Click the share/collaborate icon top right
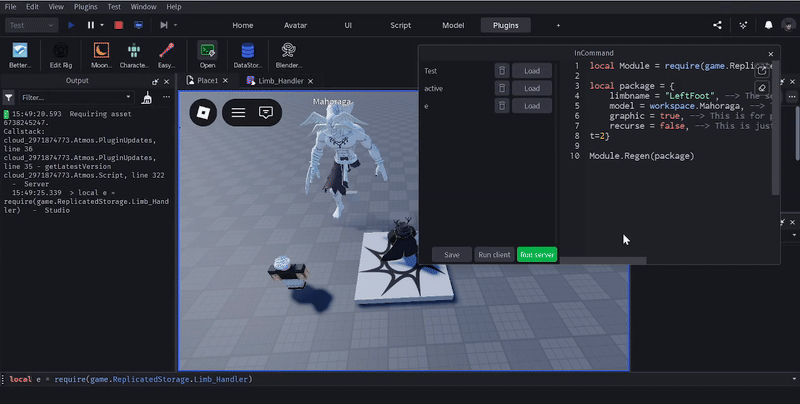Image resolution: width=800 pixels, height=404 pixels. click(x=717, y=25)
